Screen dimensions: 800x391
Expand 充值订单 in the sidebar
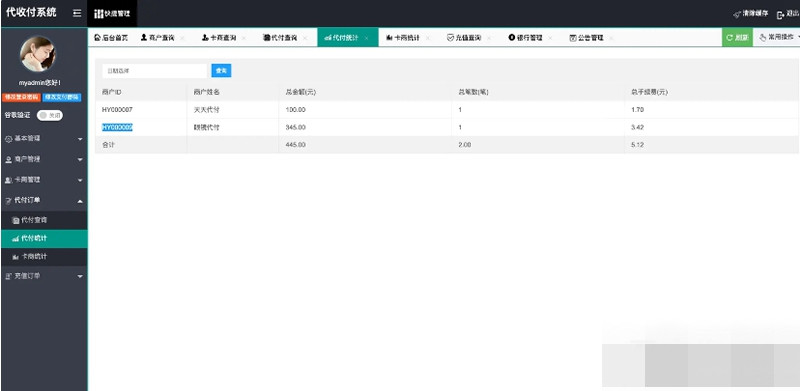point(44,276)
